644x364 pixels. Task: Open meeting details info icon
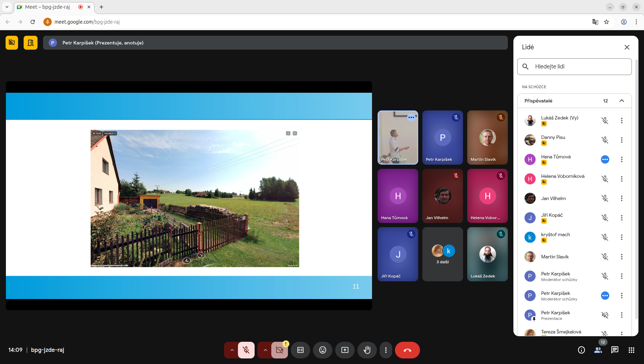coord(581,350)
